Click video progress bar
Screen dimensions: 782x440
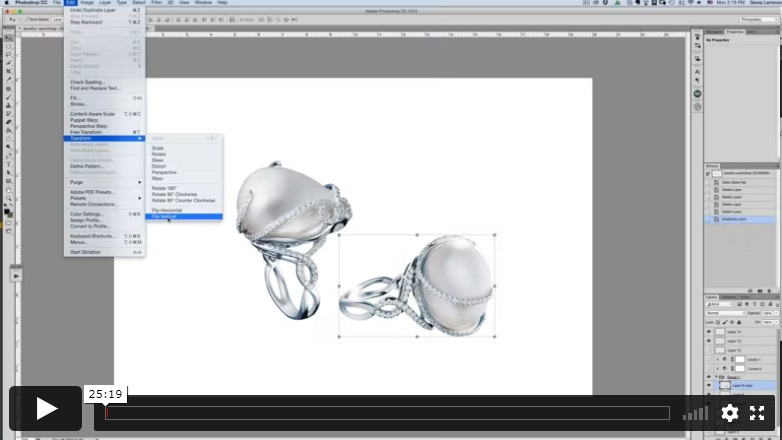[388, 413]
